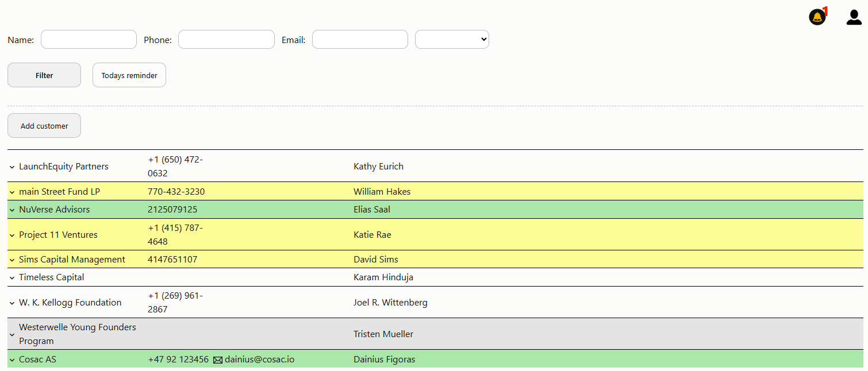
Task: Click phone number +1 (650) 472-0632
Action: click(x=175, y=167)
